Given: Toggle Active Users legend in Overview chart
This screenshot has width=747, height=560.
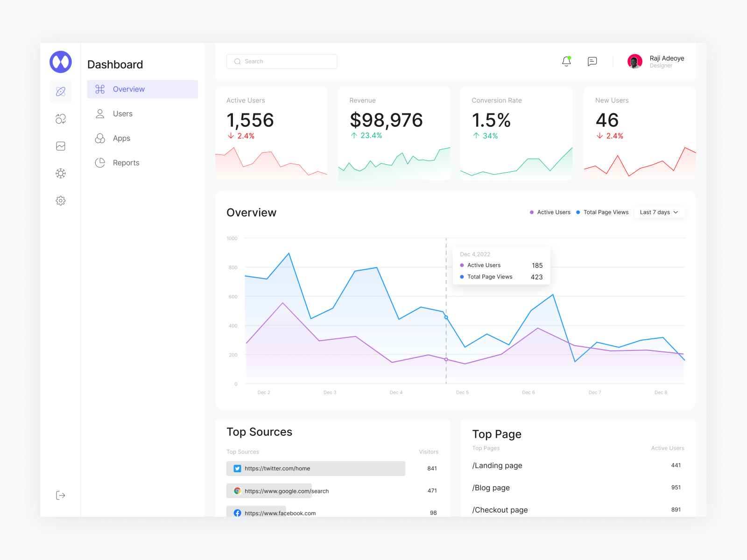Looking at the screenshot, I should [x=550, y=212].
